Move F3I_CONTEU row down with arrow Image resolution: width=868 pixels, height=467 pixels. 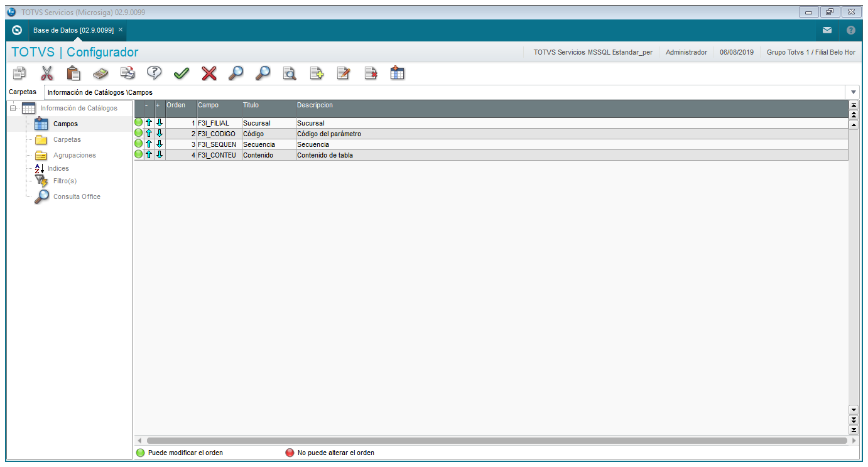160,154
